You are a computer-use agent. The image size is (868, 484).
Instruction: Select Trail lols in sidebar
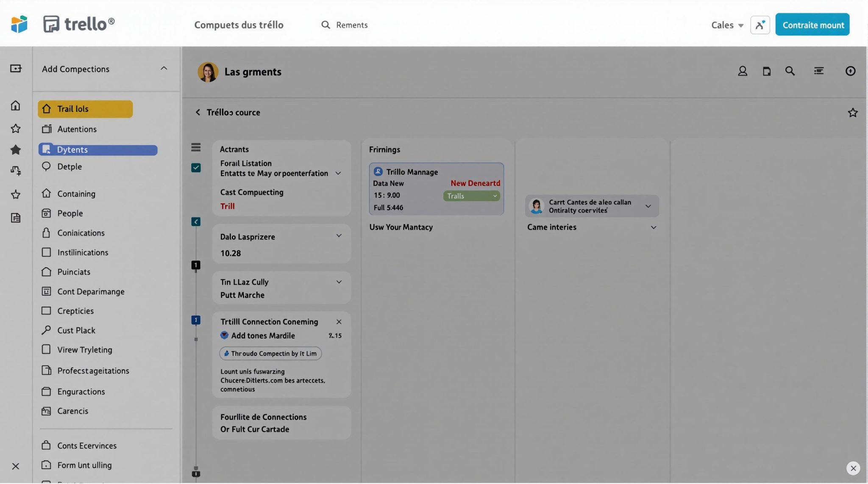point(85,109)
